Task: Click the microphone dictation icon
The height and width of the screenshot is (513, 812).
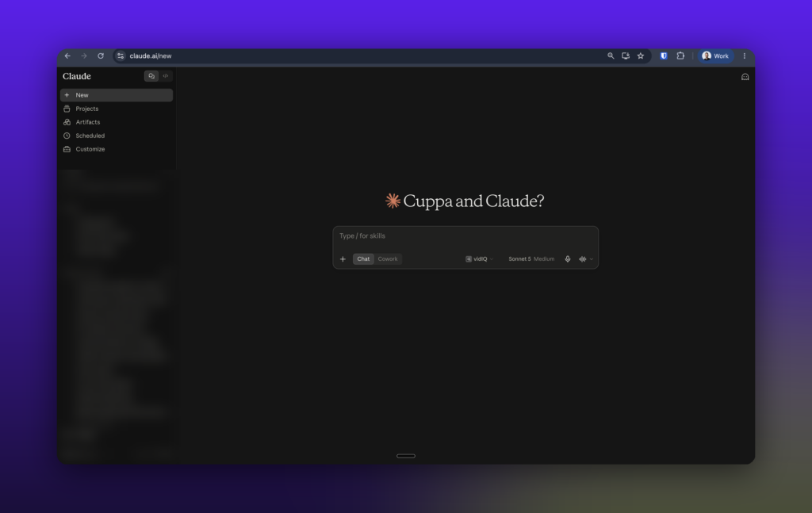Action: point(568,258)
